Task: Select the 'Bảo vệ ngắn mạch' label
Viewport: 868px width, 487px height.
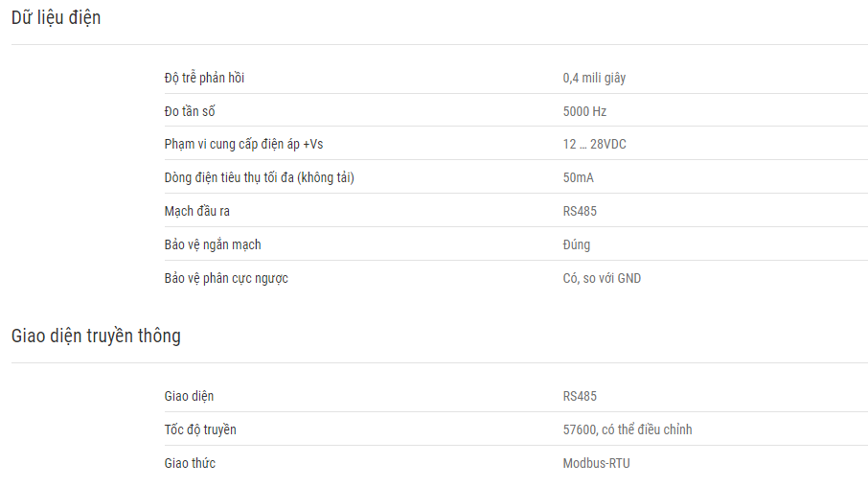Action: pos(213,244)
